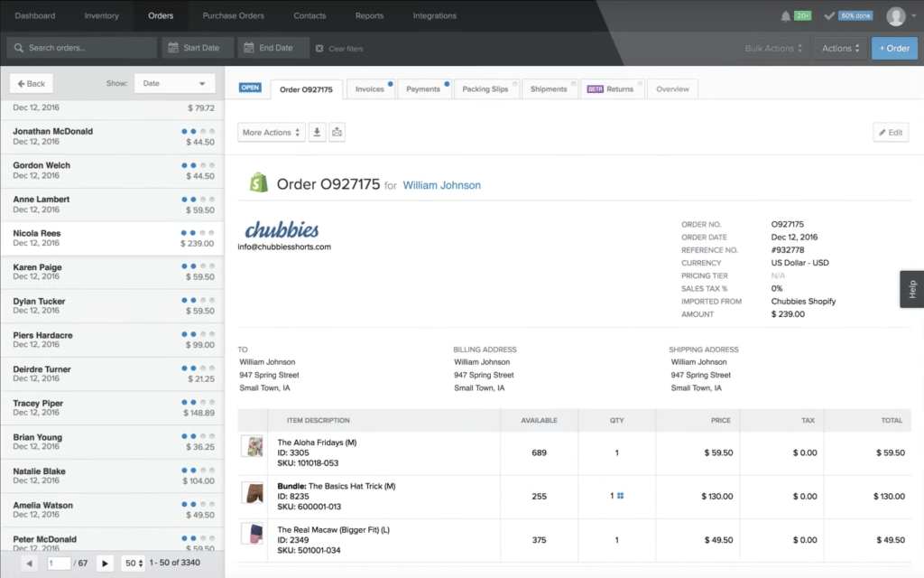Screen dimensions: 924x578
Task: Click the Shopify bag icon
Action: [x=258, y=183]
